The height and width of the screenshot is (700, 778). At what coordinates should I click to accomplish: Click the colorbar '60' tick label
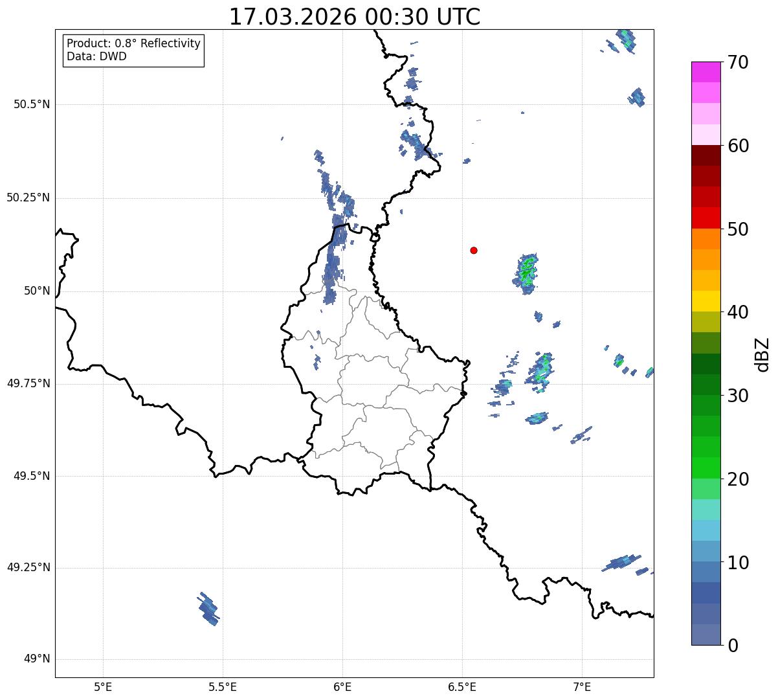(x=738, y=146)
